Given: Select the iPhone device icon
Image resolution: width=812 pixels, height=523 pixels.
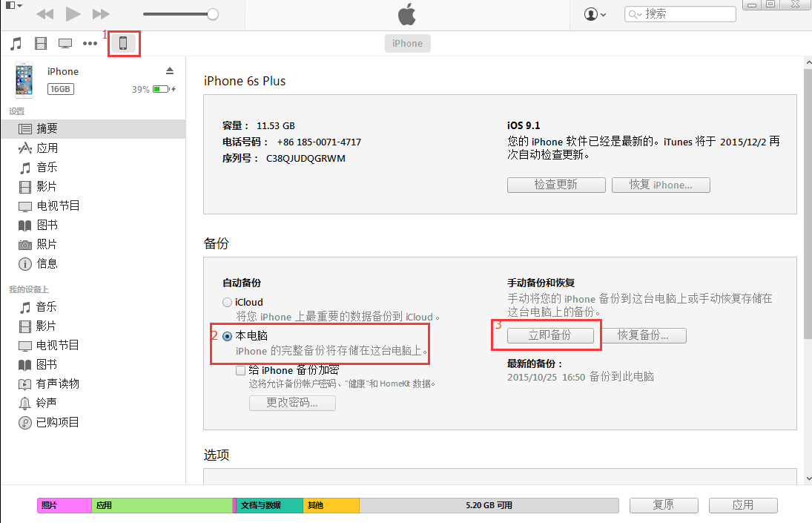Looking at the screenshot, I should [123, 44].
